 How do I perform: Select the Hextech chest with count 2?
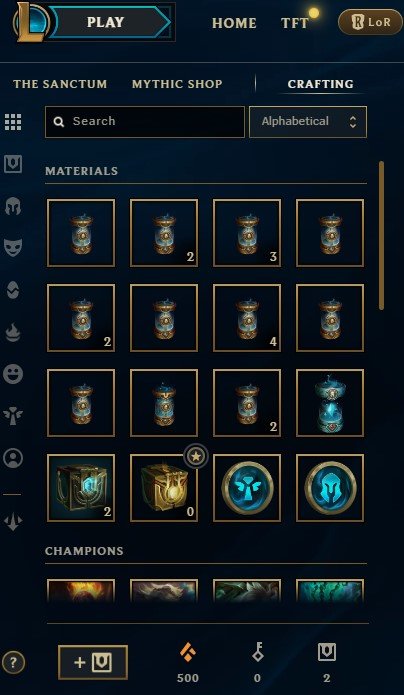pos(81,488)
